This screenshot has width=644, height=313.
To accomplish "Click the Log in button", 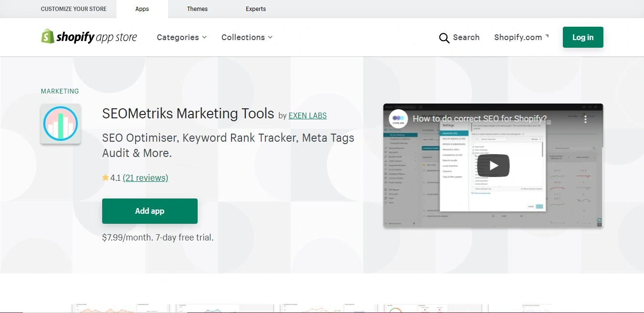I will pos(583,37).
